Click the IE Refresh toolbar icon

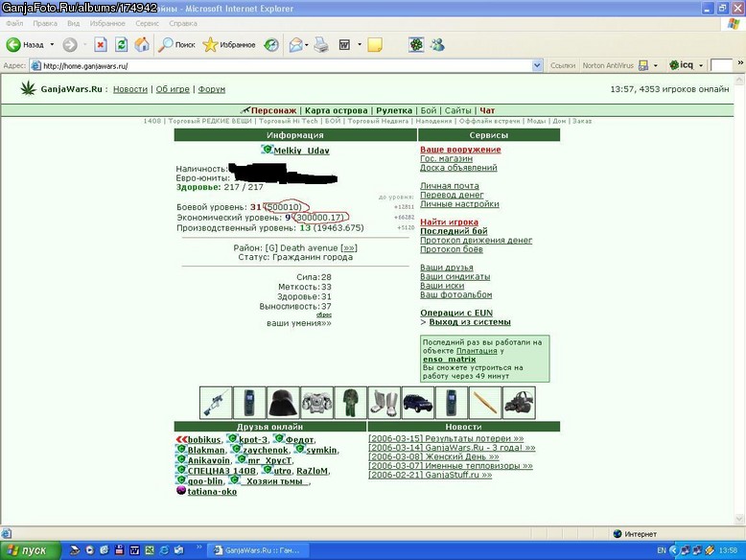coord(122,45)
